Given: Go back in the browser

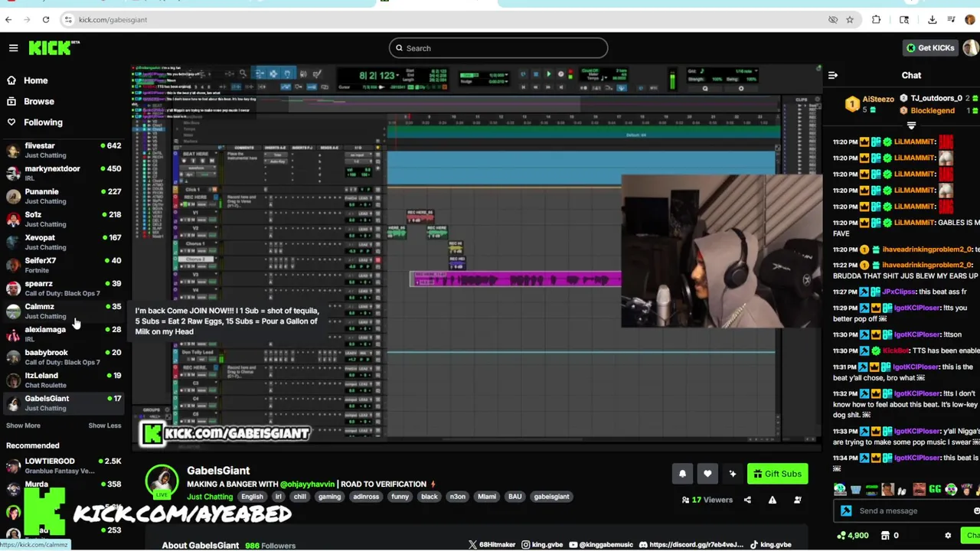Looking at the screenshot, I should click(x=8, y=20).
